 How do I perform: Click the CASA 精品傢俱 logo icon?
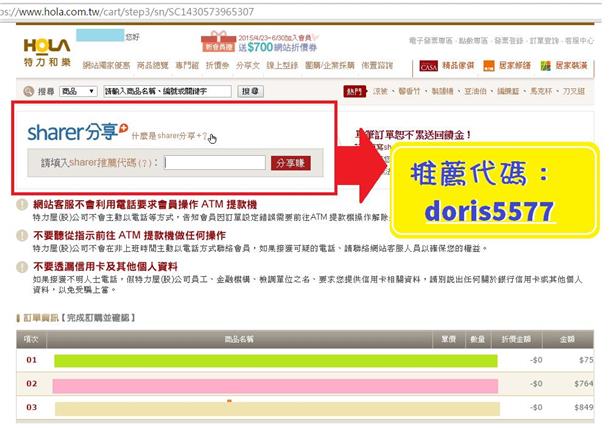[428, 66]
